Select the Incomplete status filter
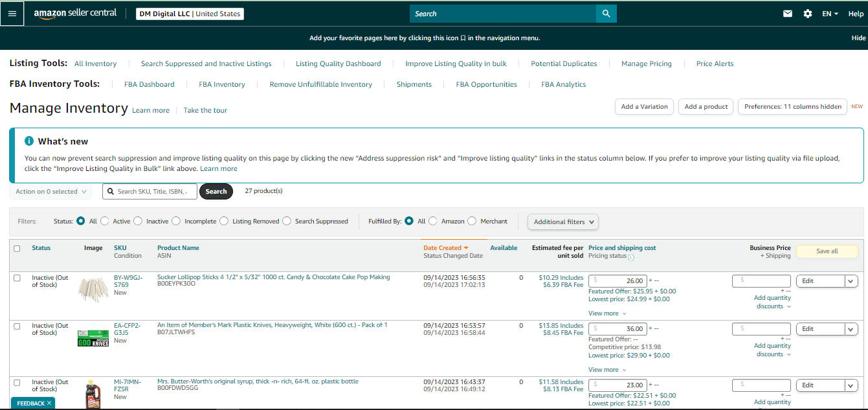The image size is (868, 410). (x=176, y=221)
